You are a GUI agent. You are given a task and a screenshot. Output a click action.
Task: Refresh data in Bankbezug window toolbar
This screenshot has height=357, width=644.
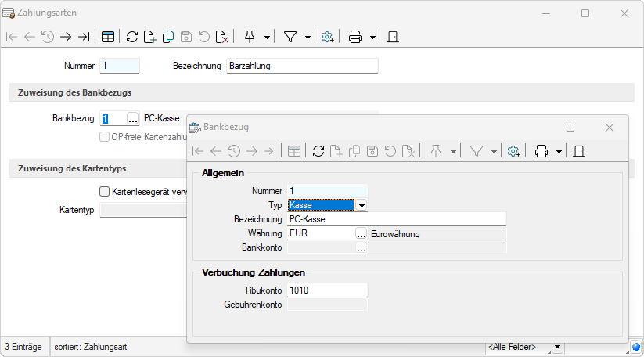click(318, 151)
